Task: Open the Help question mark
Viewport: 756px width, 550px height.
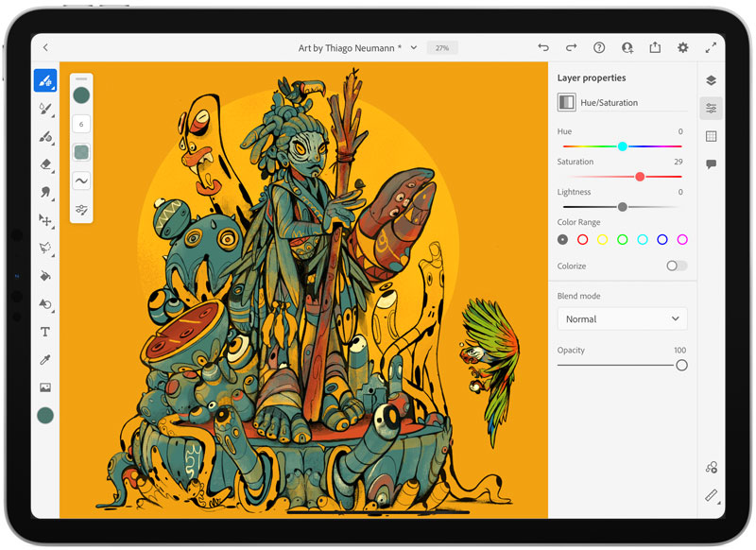Action: pyautogui.click(x=599, y=47)
